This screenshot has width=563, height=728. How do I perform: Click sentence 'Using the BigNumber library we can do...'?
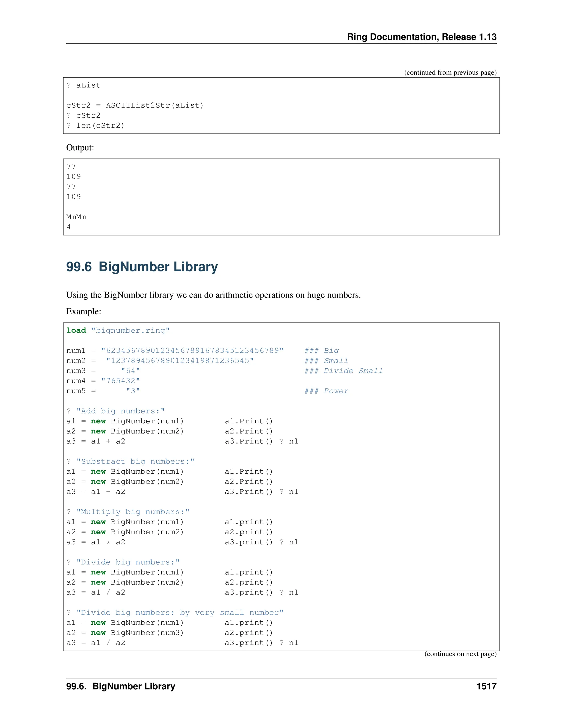(213, 295)
